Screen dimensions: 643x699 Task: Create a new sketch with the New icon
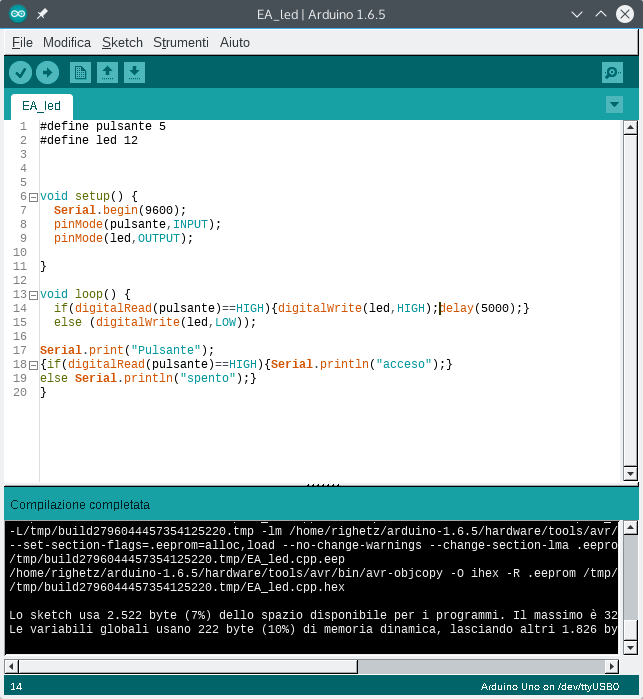tap(80, 73)
